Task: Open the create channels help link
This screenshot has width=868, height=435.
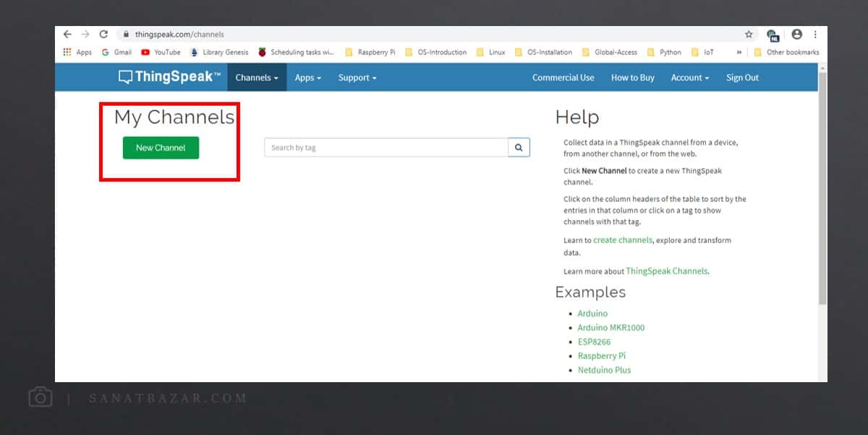Action: pos(623,240)
